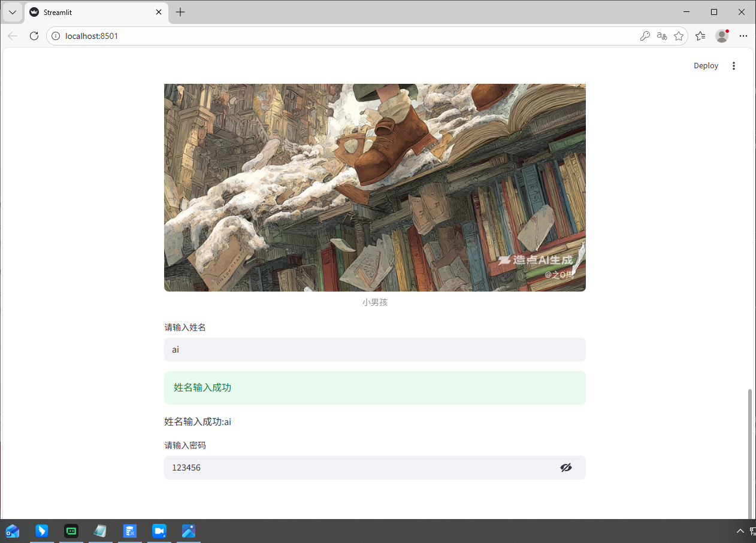The width and height of the screenshot is (756, 543).
Task: Click the Deploy button
Action: [x=706, y=66]
